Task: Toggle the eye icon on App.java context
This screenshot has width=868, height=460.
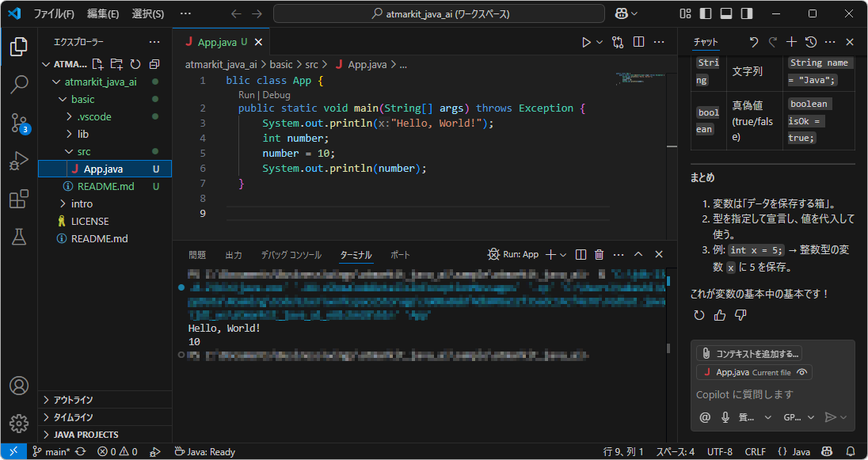Action: click(800, 372)
